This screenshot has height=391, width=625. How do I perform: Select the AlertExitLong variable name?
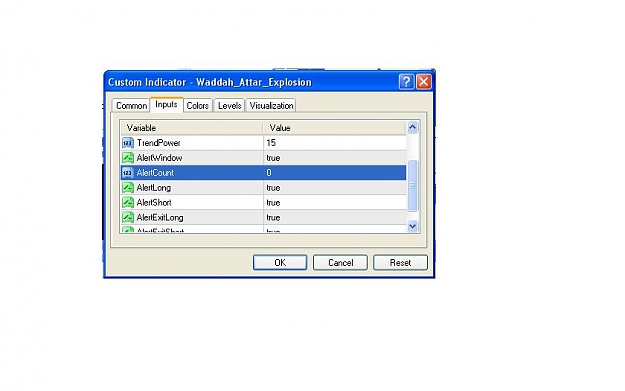(x=160, y=217)
